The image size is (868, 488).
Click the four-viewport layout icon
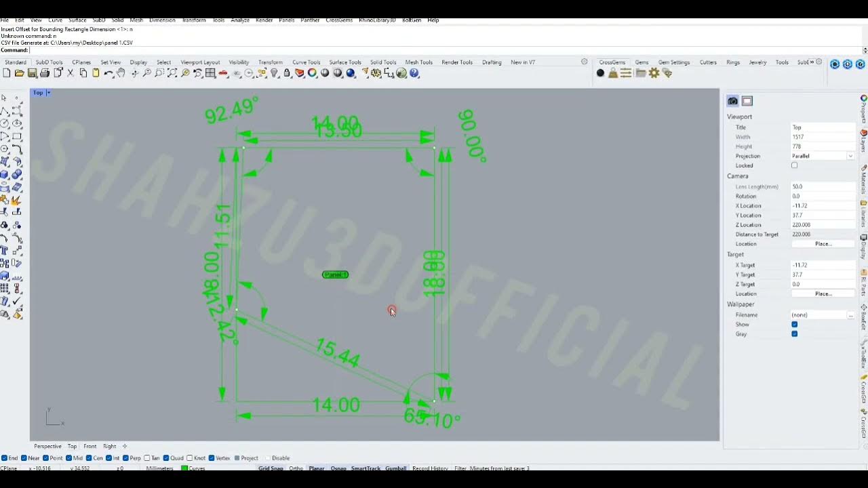[210, 73]
